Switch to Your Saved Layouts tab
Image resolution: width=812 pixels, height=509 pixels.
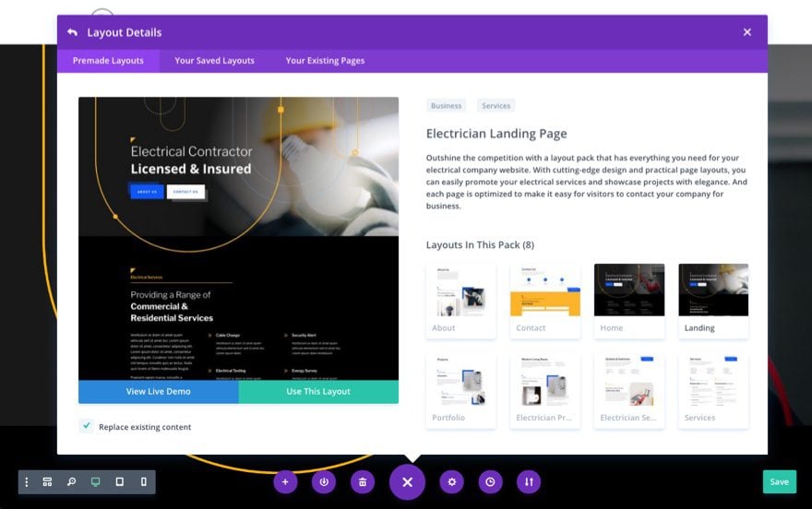pos(214,61)
